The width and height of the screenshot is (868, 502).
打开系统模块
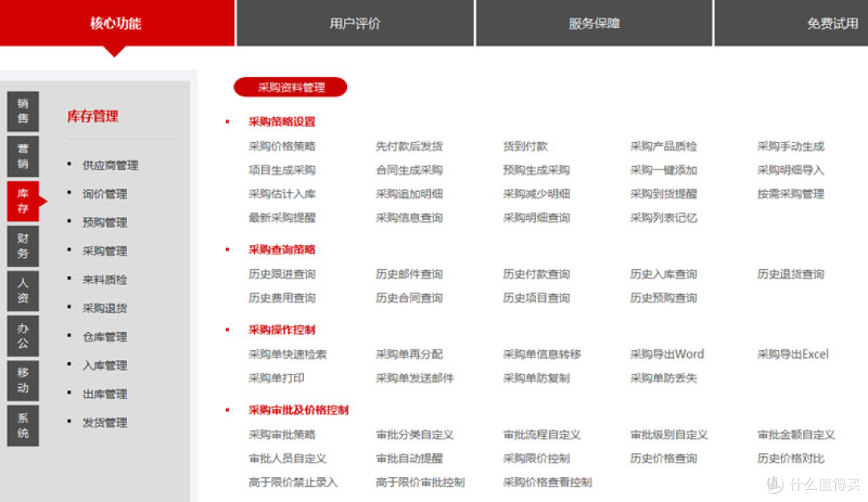click(x=22, y=425)
